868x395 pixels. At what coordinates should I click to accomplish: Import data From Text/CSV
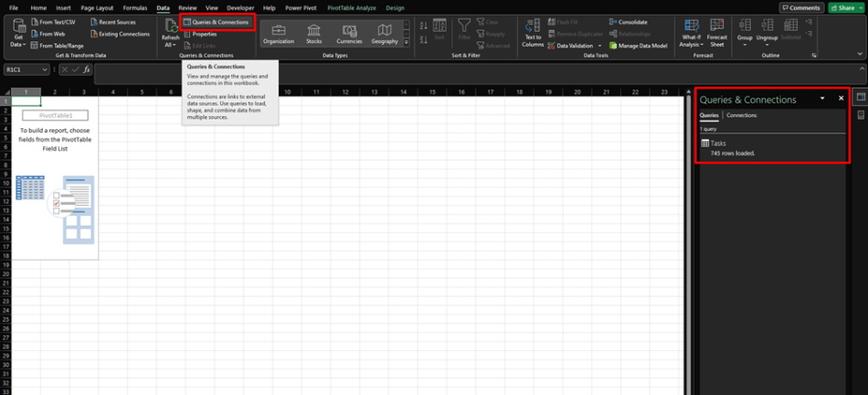tap(53, 22)
